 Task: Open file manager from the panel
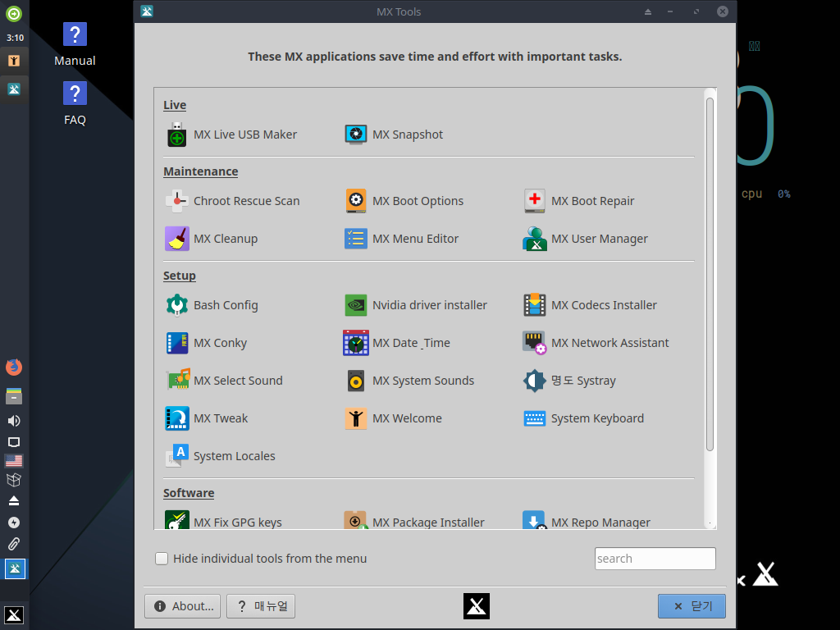[x=14, y=396]
